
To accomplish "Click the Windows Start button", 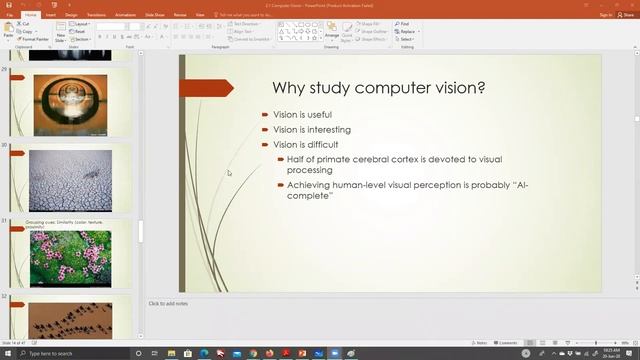I will [x=8, y=353].
